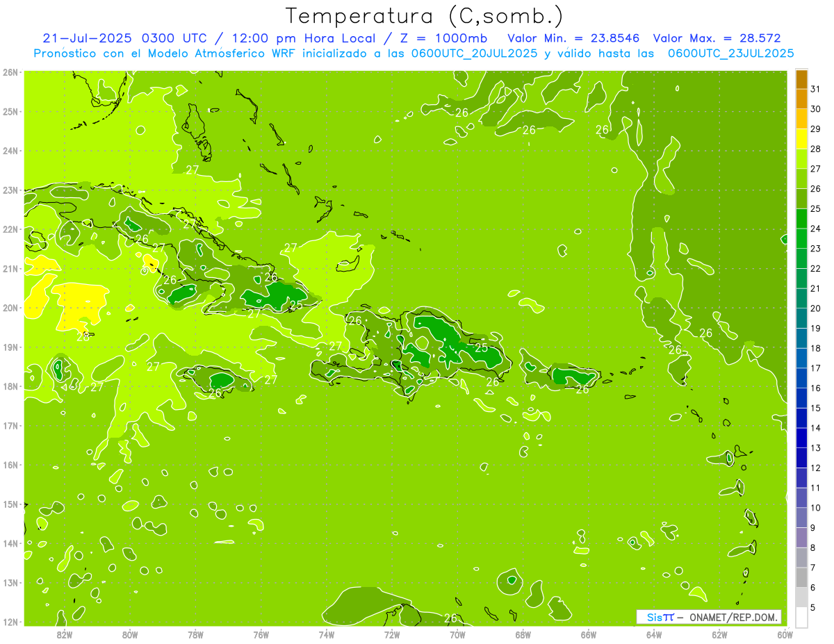Click the '8' label on the color legend

point(812,548)
